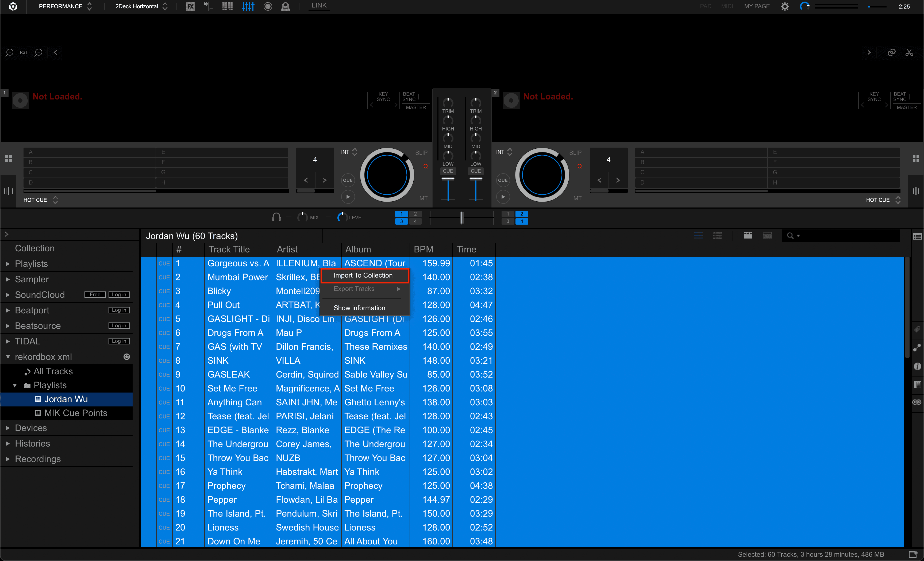Toggle deck 2 MASTER
The height and width of the screenshot is (561, 924).
click(x=907, y=107)
